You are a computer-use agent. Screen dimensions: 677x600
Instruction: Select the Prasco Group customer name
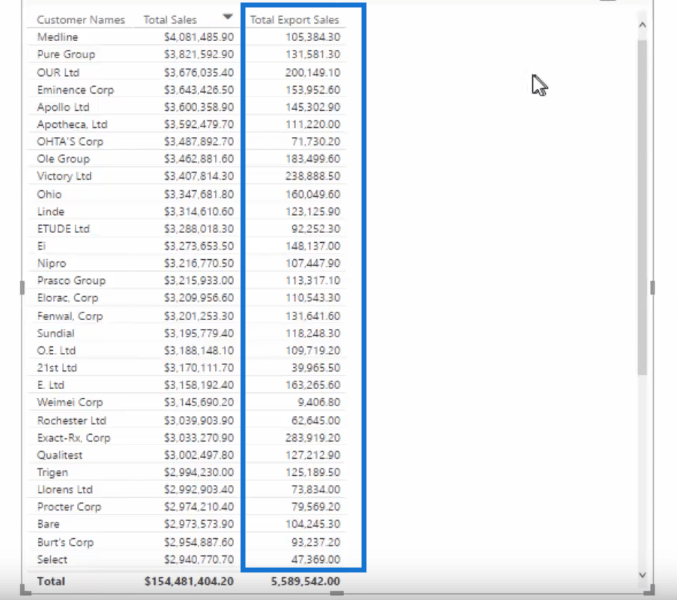[71, 281]
